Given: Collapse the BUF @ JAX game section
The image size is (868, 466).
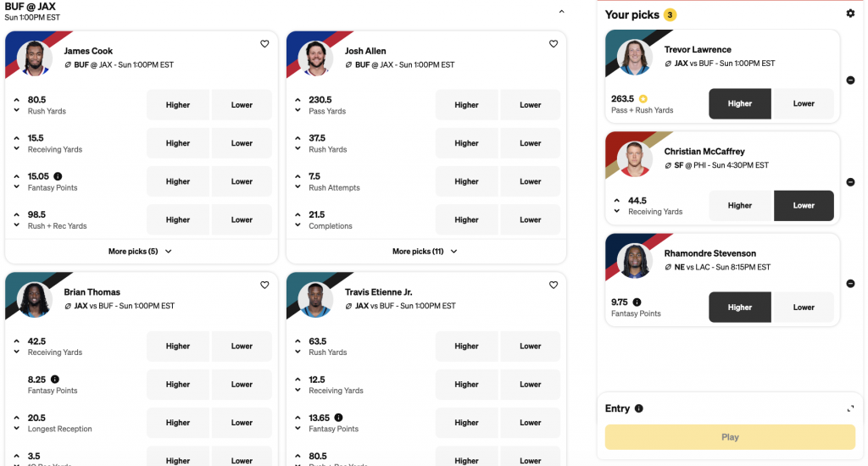Looking at the screenshot, I should (x=561, y=12).
